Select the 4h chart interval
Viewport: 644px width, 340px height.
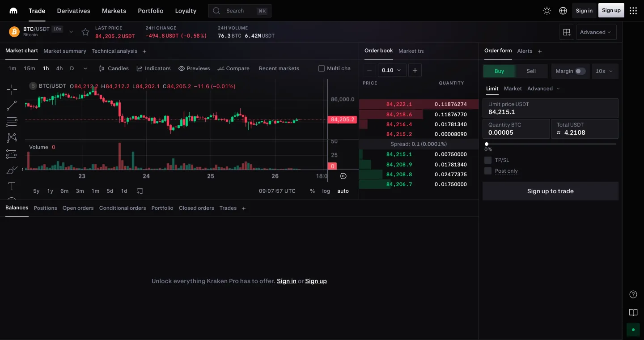59,68
